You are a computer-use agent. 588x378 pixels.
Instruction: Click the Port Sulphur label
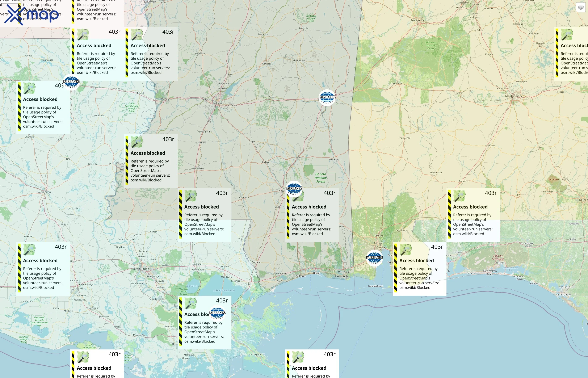click(255, 354)
